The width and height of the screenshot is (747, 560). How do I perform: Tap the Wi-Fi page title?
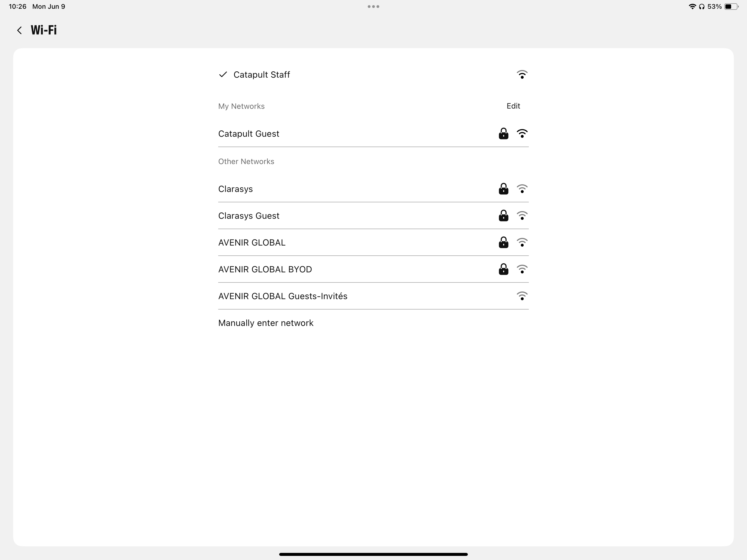pyautogui.click(x=44, y=30)
